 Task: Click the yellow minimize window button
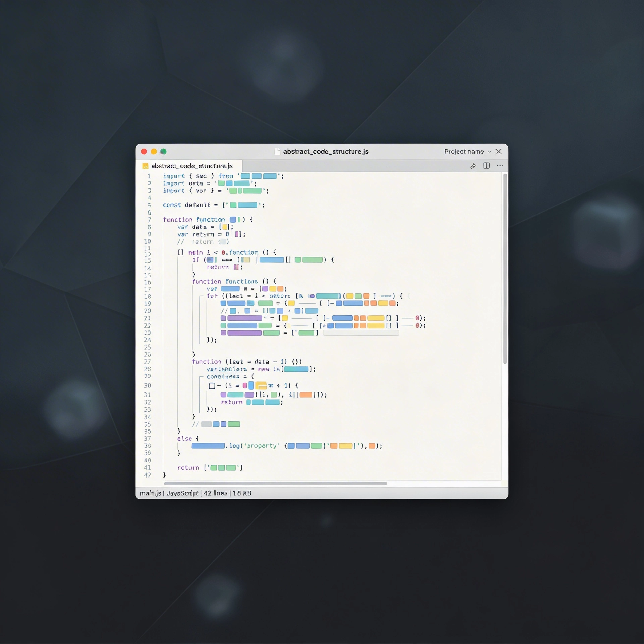154,152
